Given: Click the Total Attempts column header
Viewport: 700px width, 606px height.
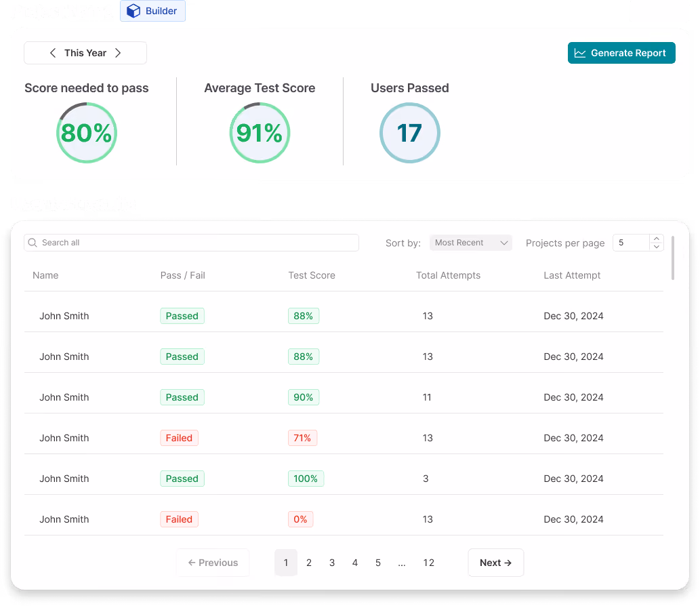Looking at the screenshot, I should click(x=448, y=275).
